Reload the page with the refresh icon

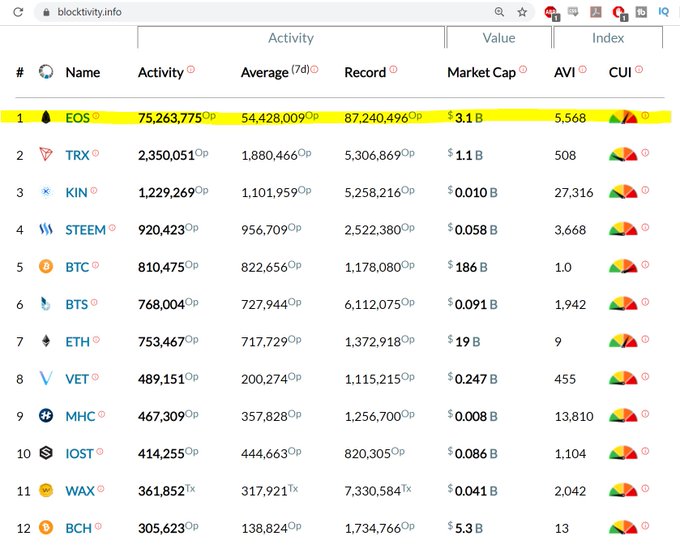point(18,12)
